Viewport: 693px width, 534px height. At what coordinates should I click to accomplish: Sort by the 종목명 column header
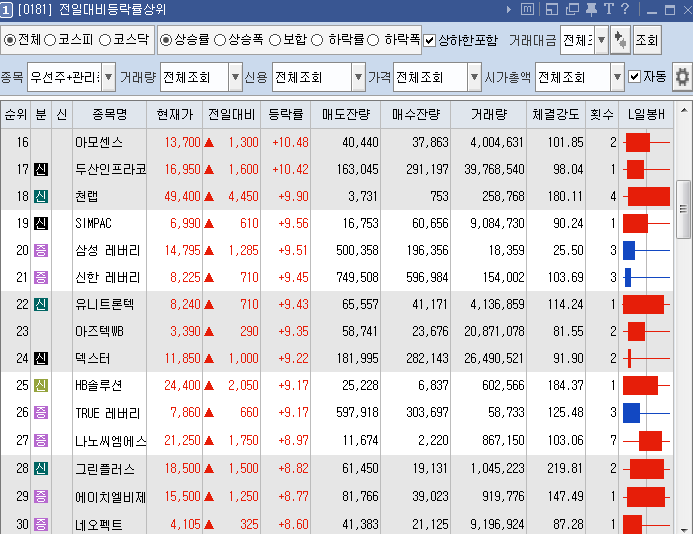click(x=110, y=115)
